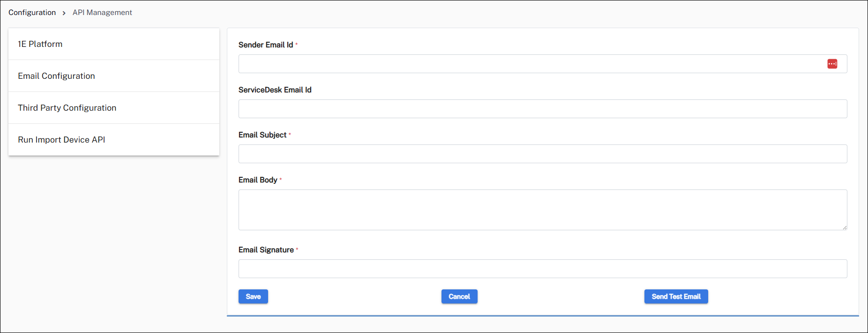
Task: Click the Email Body label text
Action: click(x=258, y=180)
